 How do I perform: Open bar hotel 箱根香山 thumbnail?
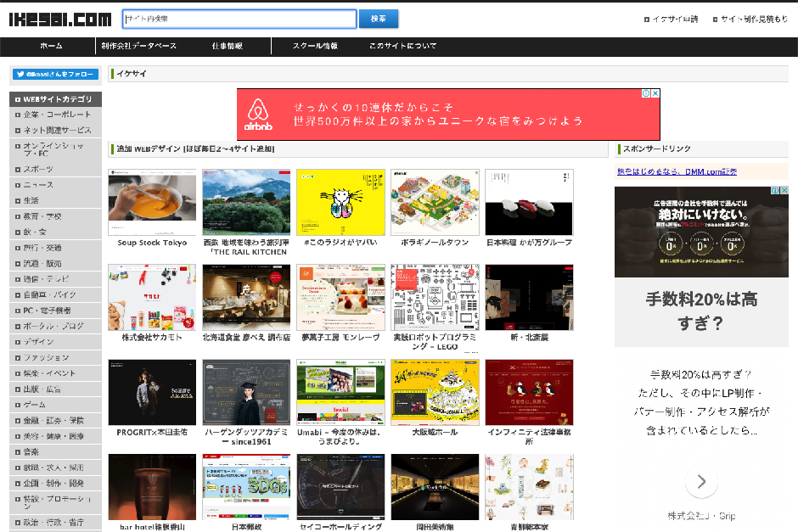point(152,487)
